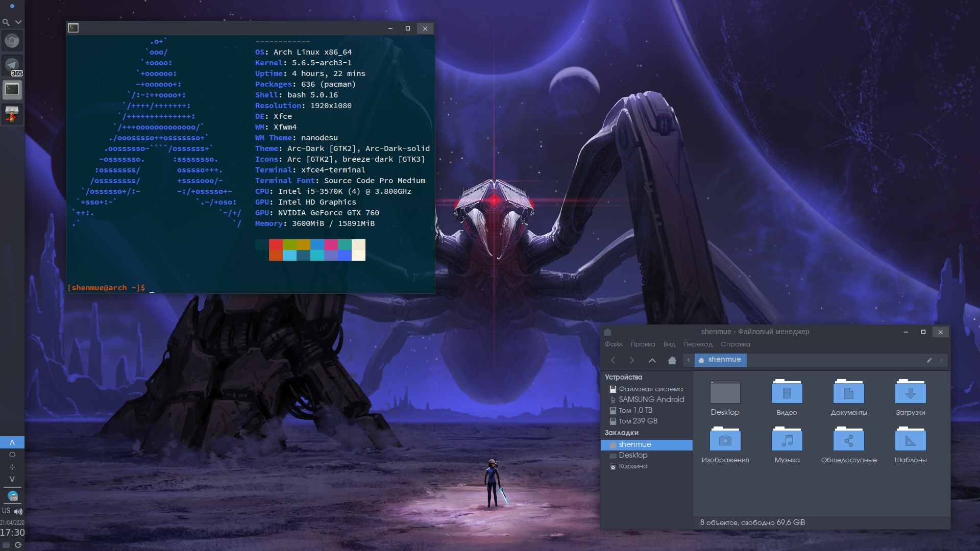Open Telegram launcher with 365 badge
Screen dimensions: 980x551
12,65
